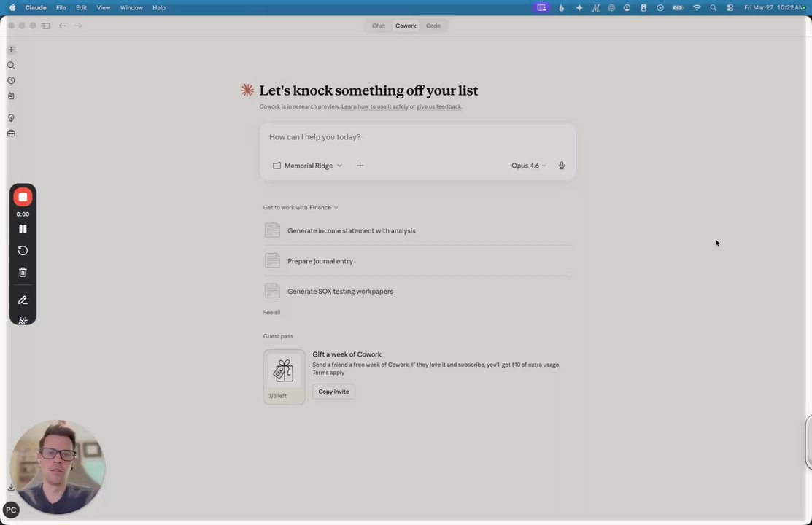Open the Edit menu

[x=81, y=8]
